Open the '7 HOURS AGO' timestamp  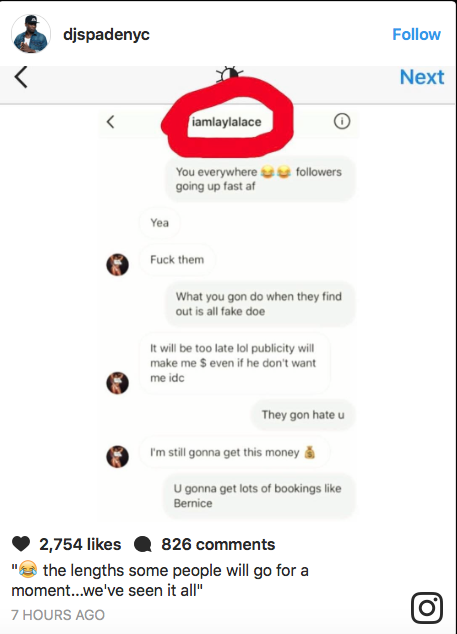(58, 615)
